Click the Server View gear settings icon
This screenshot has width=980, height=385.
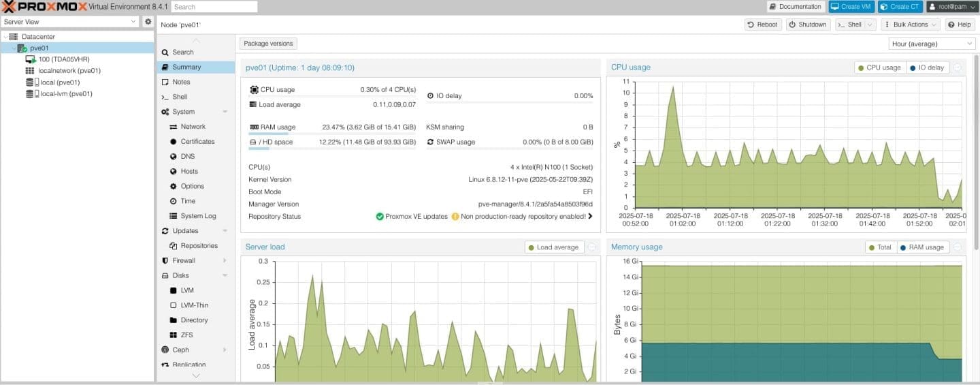pos(148,22)
